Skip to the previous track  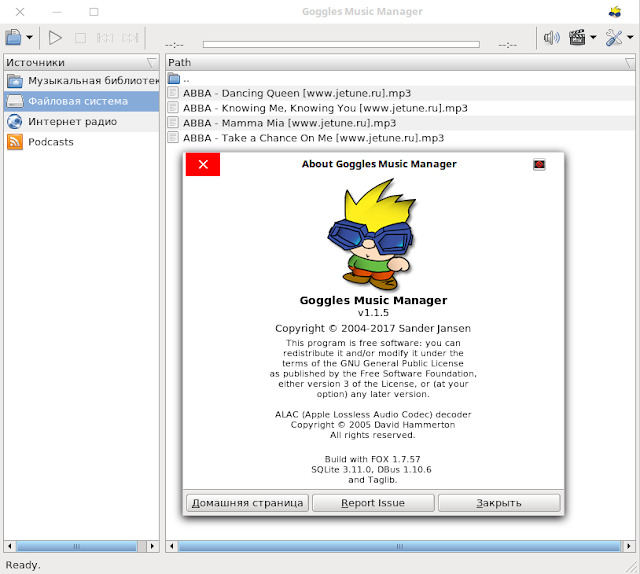[105, 38]
